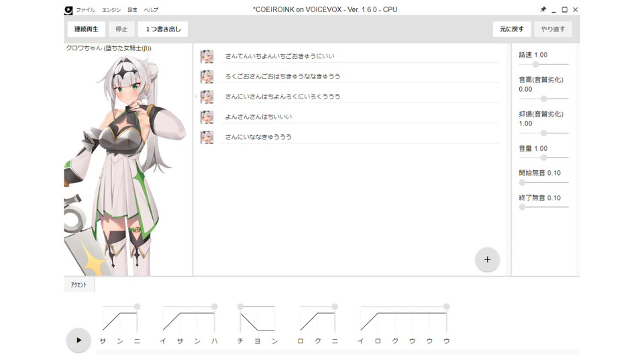Screen dimensions: 644x362
Task: Click character icon beside さんにいさんはちよんろくにいろくううう
Action: click(207, 97)
